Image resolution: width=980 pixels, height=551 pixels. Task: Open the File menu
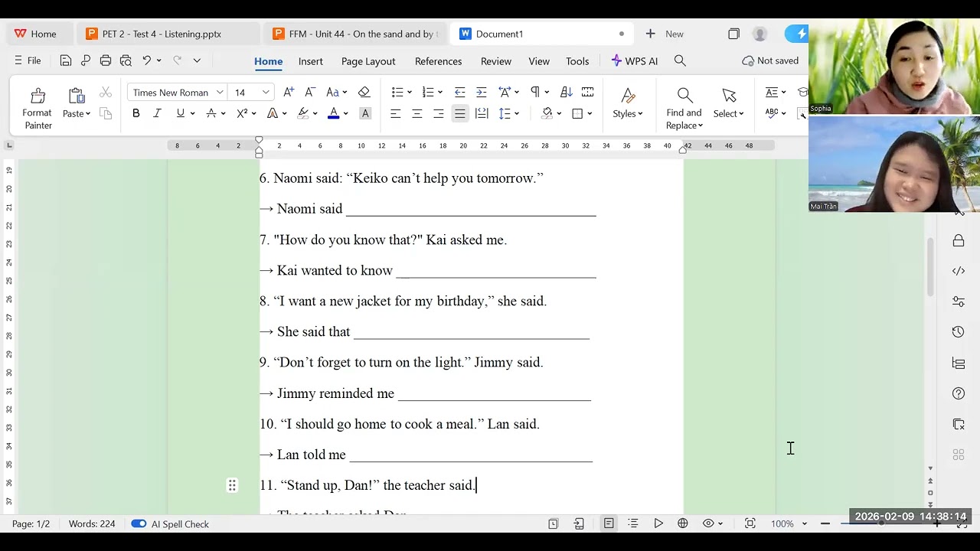coord(28,60)
